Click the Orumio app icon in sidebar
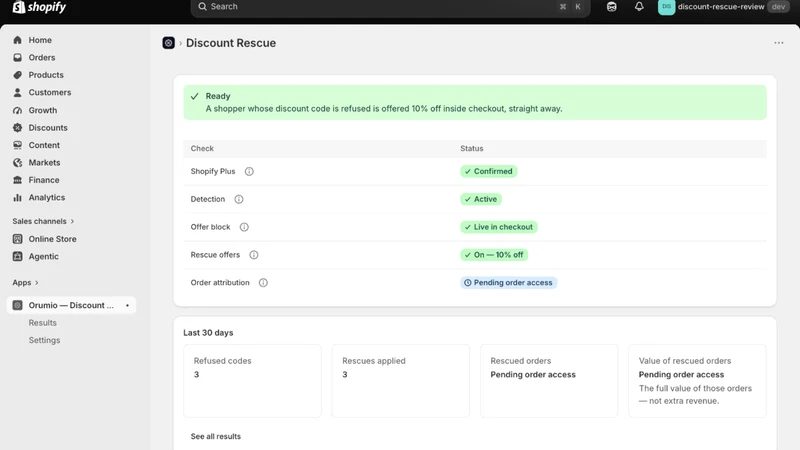The width and height of the screenshot is (800, 450). (x=17, y=305)
